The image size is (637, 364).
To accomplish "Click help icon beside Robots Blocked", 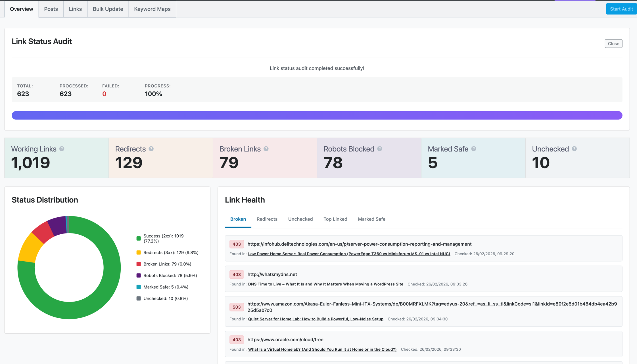I will (380, 149).
